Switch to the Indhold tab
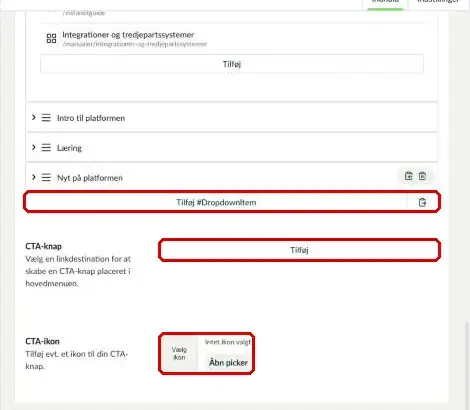The image size is (470, 410). [385, 3]
